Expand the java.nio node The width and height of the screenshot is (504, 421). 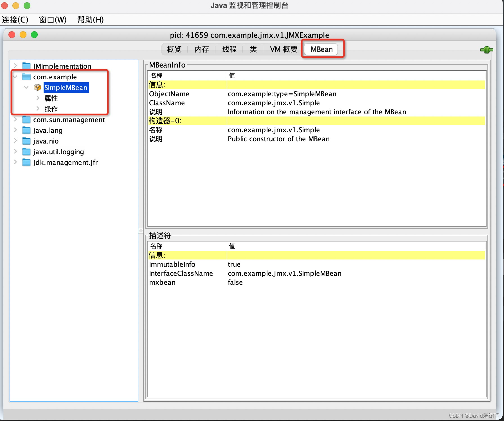(15, 141)
